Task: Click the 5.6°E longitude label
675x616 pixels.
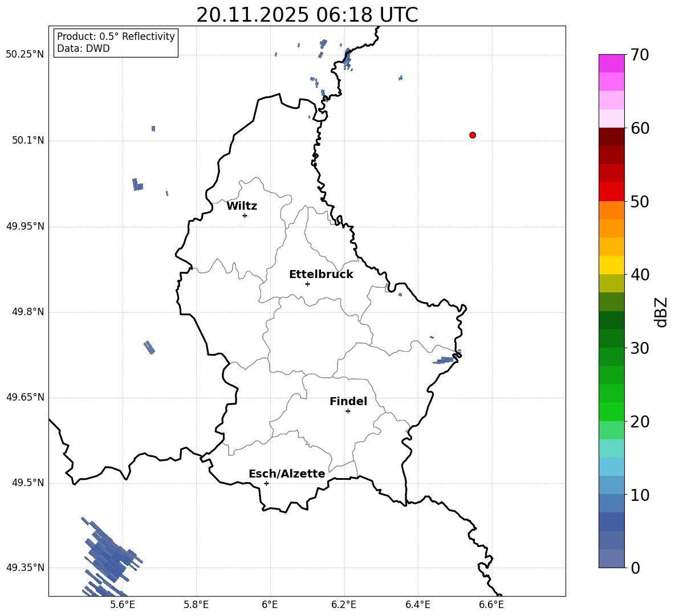Action: 123,605
